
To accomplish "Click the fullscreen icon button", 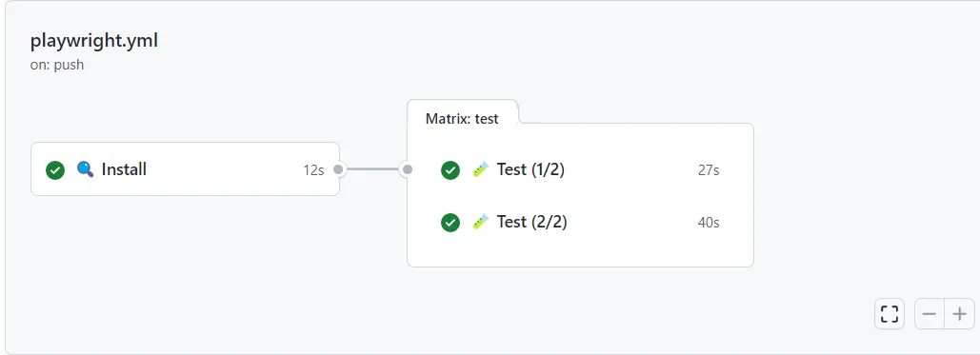I will point(889,314).
